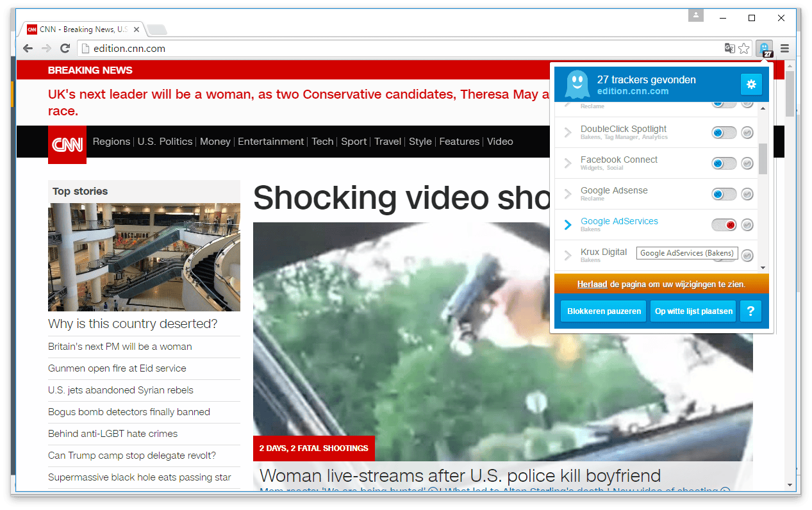Click the tracker list scroll up arrow
Viewport: 812px width, 510px height.
coord(763,108)
